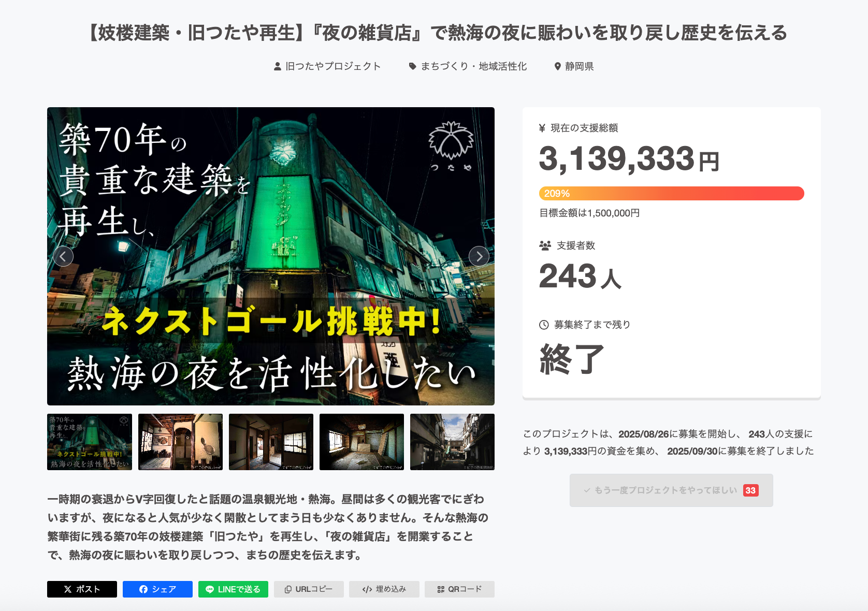Open まちづくり・地域活性化 category link

(x=468, y=66)
